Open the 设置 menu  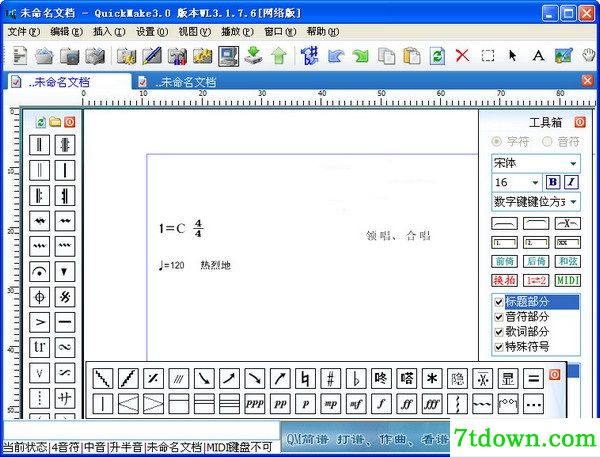152,32
